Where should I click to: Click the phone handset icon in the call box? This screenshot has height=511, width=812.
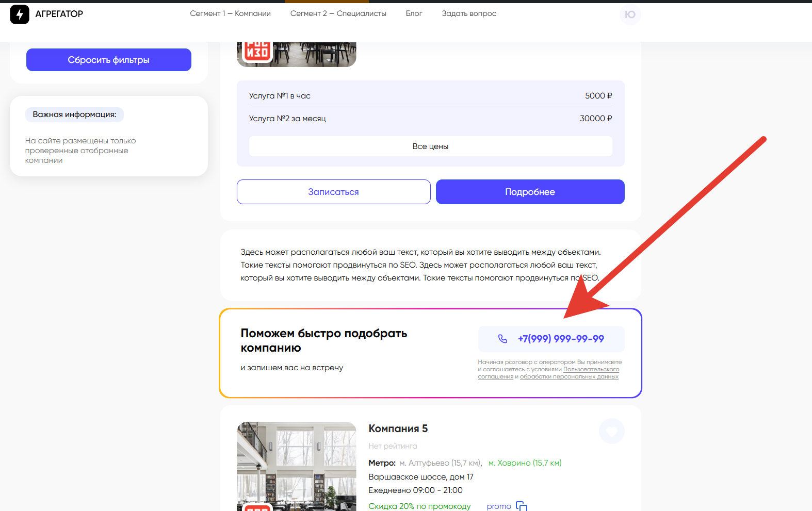click(502, 339)
